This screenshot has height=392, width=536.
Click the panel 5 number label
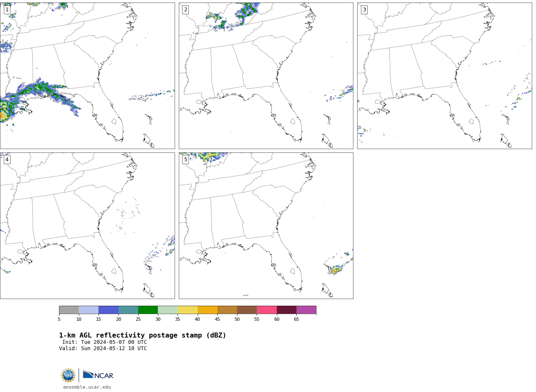pos(186,160)
